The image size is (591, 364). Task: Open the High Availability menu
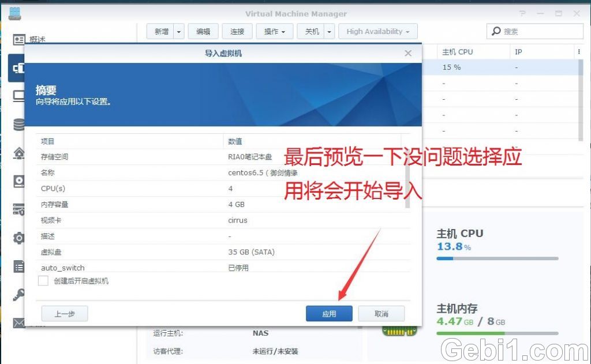pyautogui.click(x=377, y=31)
